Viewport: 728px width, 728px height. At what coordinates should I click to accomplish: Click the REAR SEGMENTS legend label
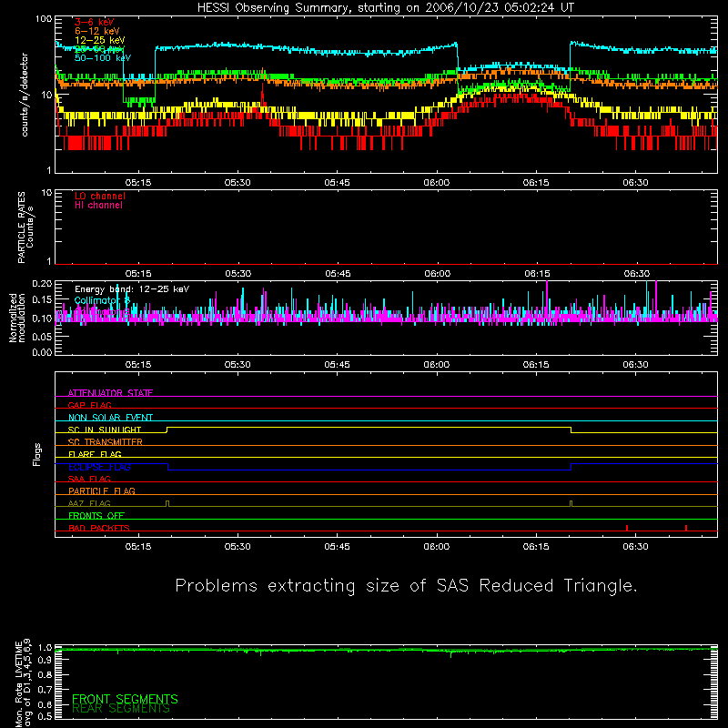[x=121, y=709]
